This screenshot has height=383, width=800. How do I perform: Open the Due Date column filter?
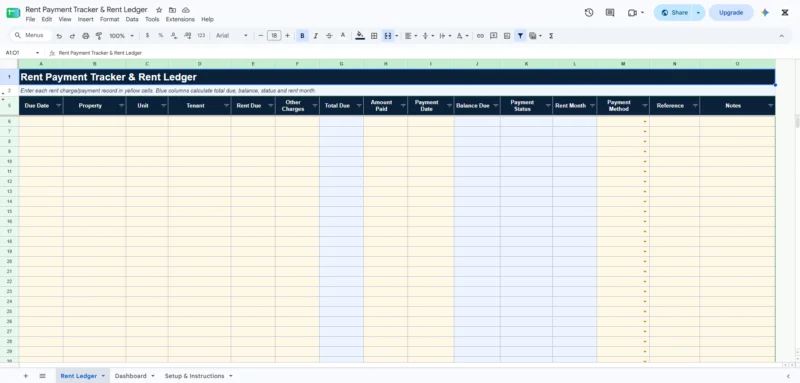tap(58, 106)
